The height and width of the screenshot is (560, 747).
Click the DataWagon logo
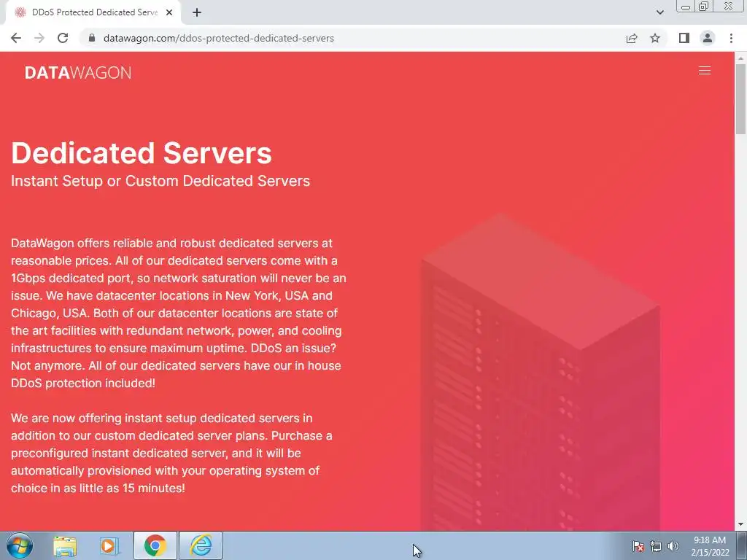pyautogui.click(x=78, y=73)
